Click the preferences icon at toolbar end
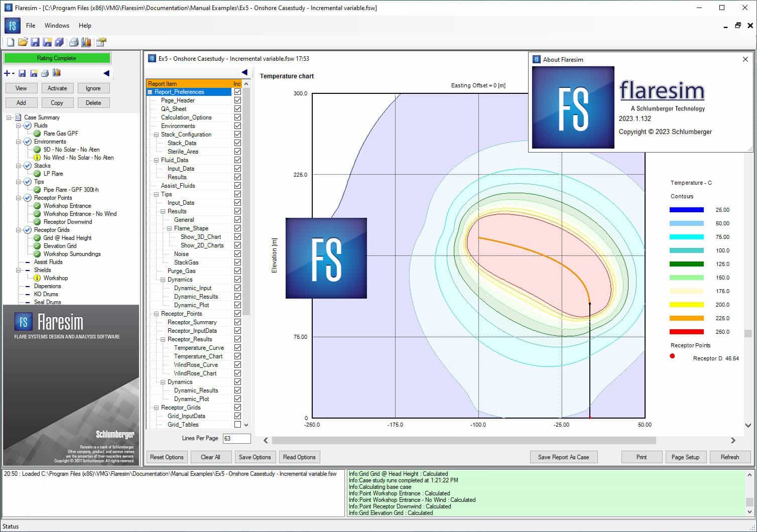The width and height of the screenshot is (757, 532). [101, 42]
